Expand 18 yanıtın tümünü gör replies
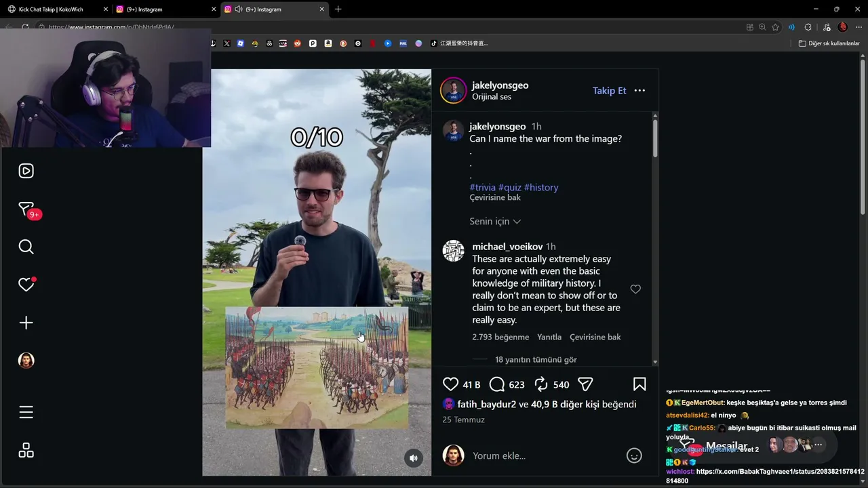 pyautogui.click(x=536, y=360)
